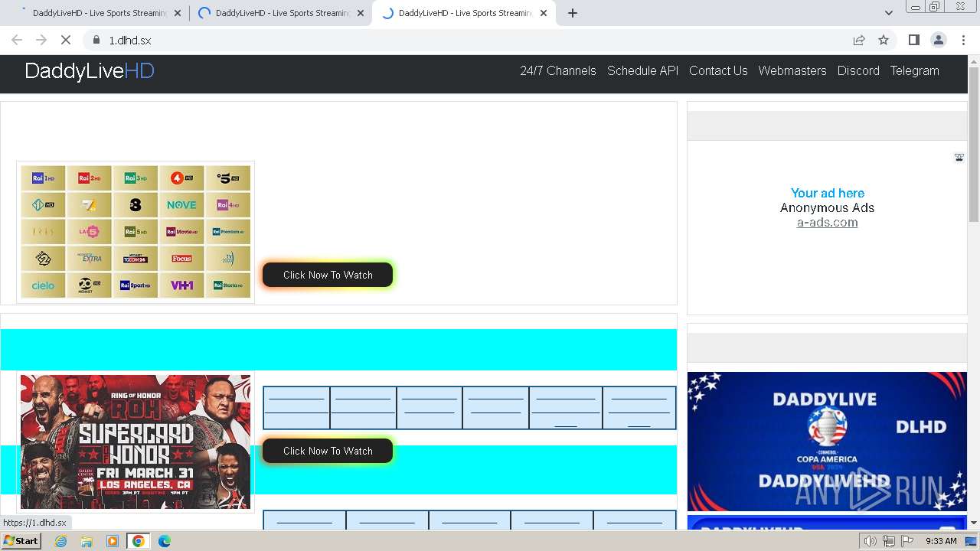Launch Internet Explorer from taskbar

(61, 541)
